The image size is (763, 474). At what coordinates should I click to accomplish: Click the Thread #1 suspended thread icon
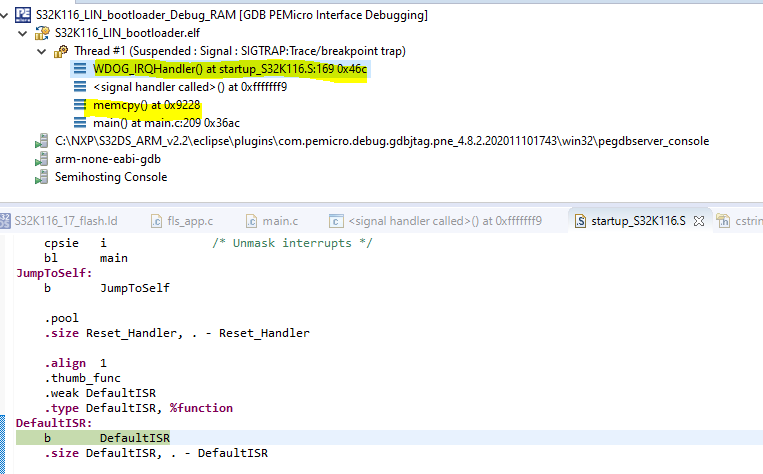[x=61, y=51]
